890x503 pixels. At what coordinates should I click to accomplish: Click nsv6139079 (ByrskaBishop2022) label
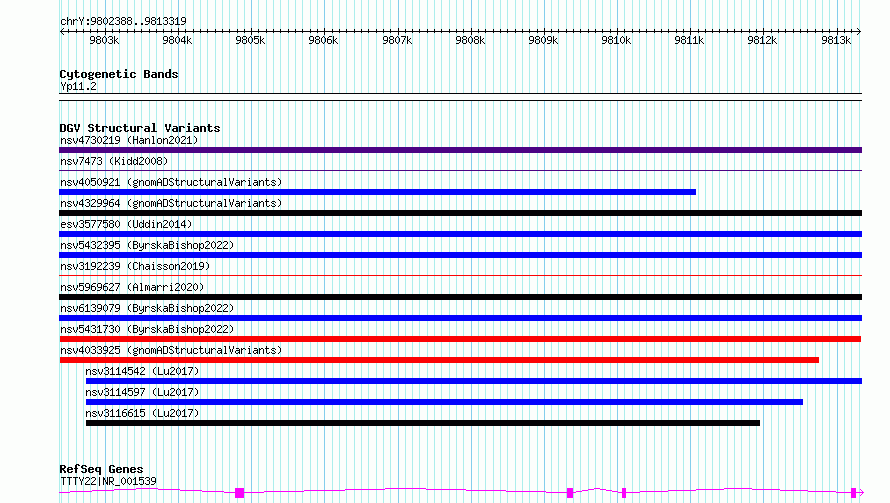[147, 308]
